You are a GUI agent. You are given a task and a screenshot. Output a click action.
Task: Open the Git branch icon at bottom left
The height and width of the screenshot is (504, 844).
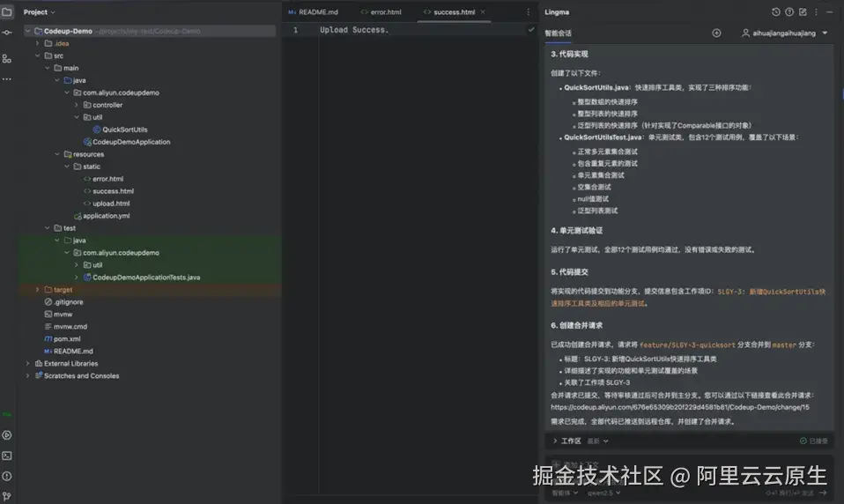click(x=7, y=496)
